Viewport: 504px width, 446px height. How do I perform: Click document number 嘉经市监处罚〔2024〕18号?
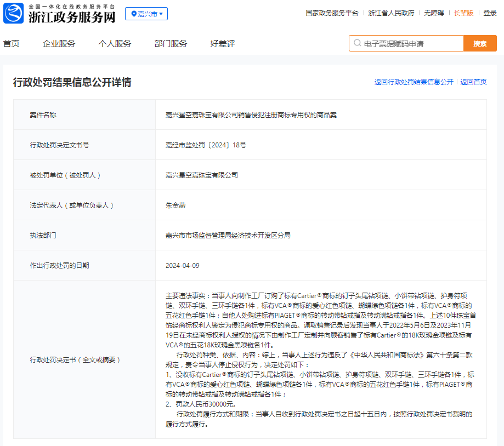pos(206,145)
